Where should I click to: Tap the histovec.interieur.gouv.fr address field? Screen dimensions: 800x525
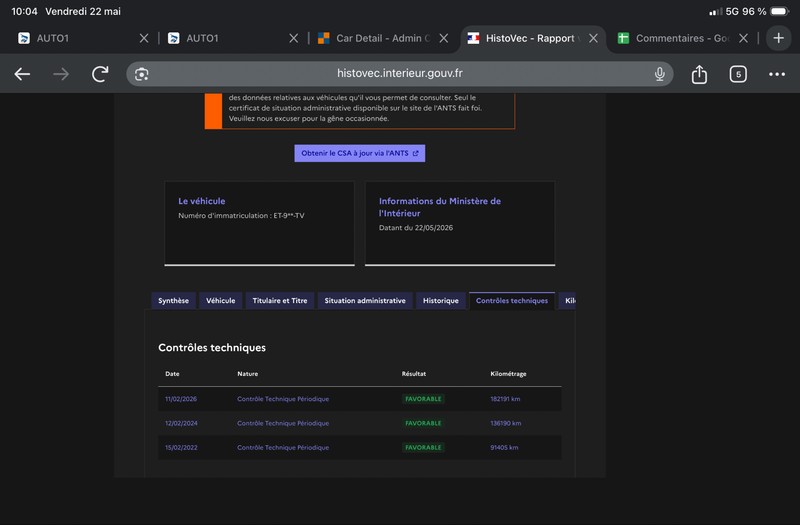pyautogui.click(x=399, y=74)
